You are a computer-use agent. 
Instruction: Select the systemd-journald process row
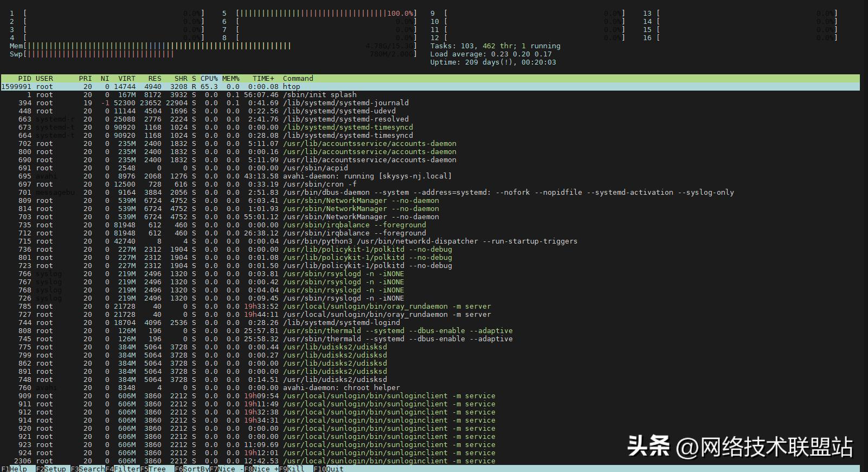click(x=430, y=103)
